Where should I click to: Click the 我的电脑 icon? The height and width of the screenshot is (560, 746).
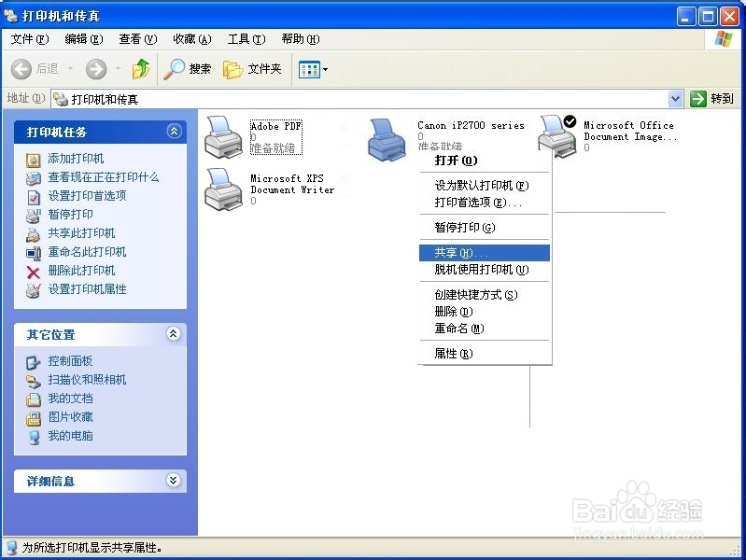coord(34,436)
